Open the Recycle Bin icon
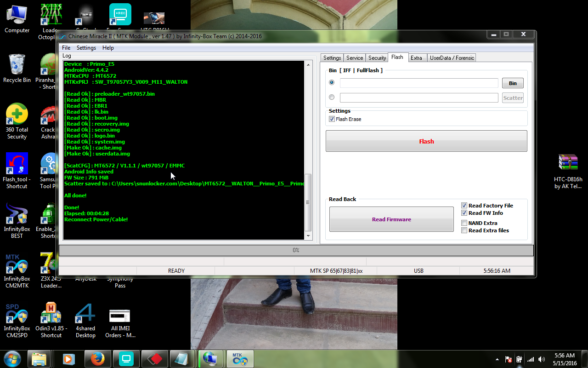This screenshot has width=588, height=368. click(x=17, y=68)
